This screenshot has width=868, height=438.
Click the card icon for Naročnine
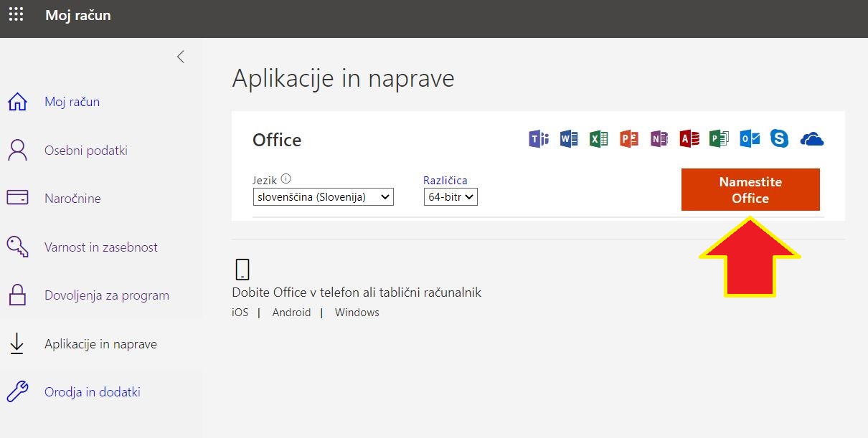17,198
